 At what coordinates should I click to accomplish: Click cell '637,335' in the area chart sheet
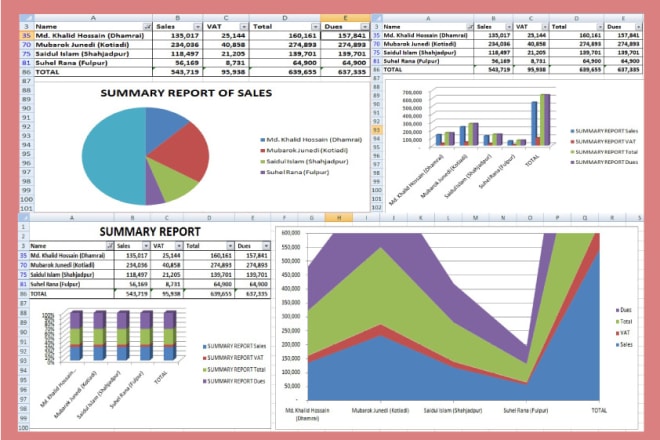pyautogui.click(x=253, y=294)
